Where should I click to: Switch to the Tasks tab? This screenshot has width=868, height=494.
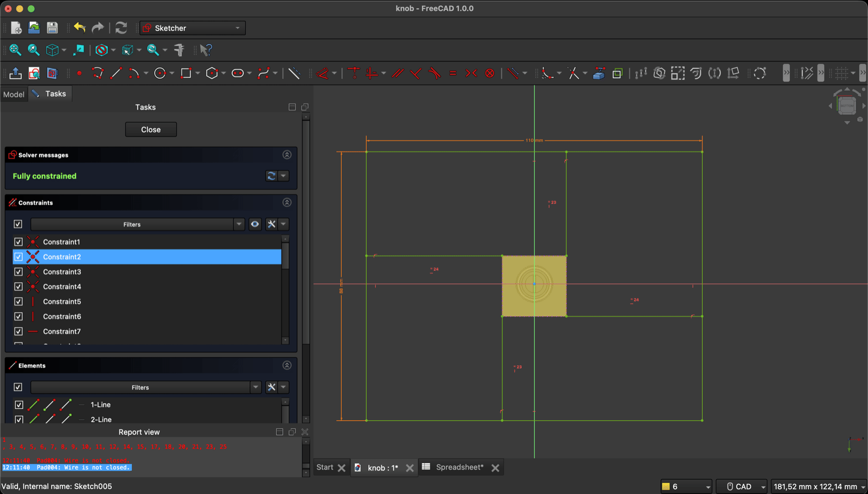tap(50, 94)
